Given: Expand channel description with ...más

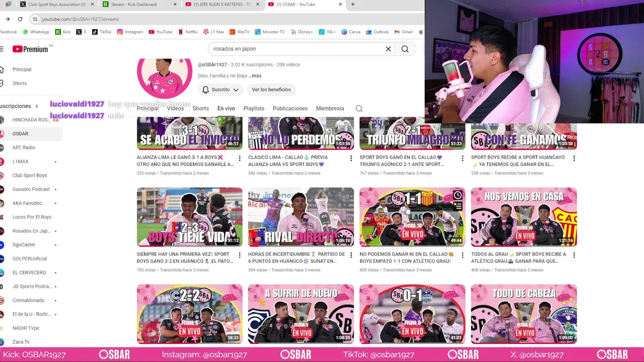Looking at the screenshot, I should point(255,76).
